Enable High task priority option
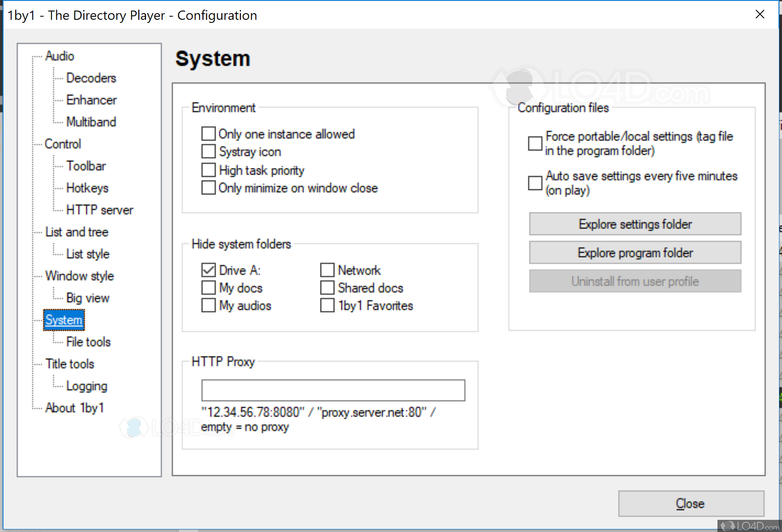Viewport: 782px width, 532px height. pyautogui.click(x=208, y=170)
